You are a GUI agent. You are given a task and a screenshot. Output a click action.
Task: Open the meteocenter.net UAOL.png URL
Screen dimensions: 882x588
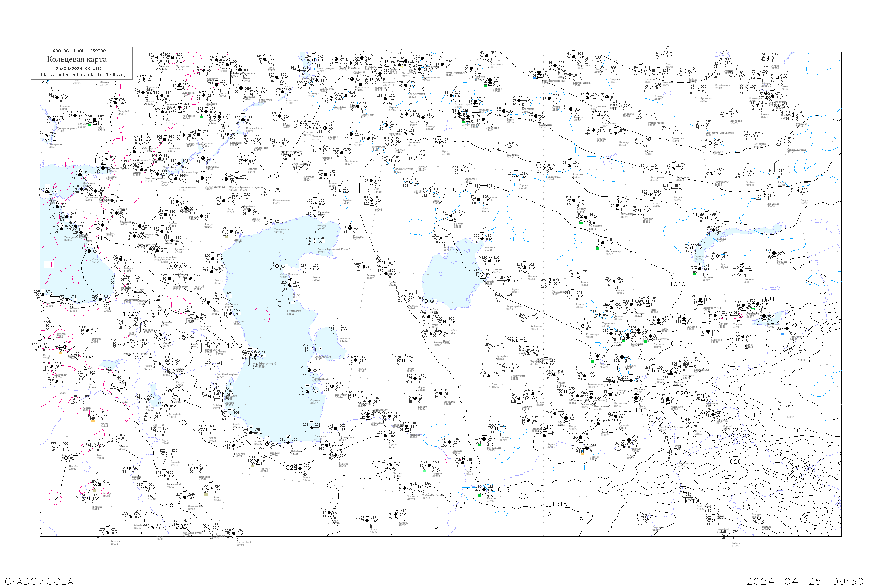click(x=83, y=75)
